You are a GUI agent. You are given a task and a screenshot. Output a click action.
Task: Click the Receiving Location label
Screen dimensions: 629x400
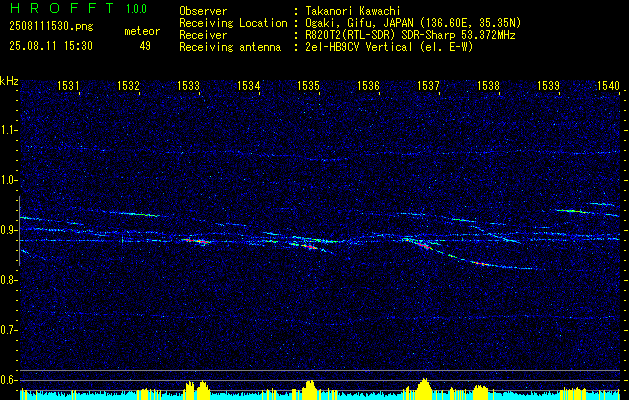coord(233,23)
